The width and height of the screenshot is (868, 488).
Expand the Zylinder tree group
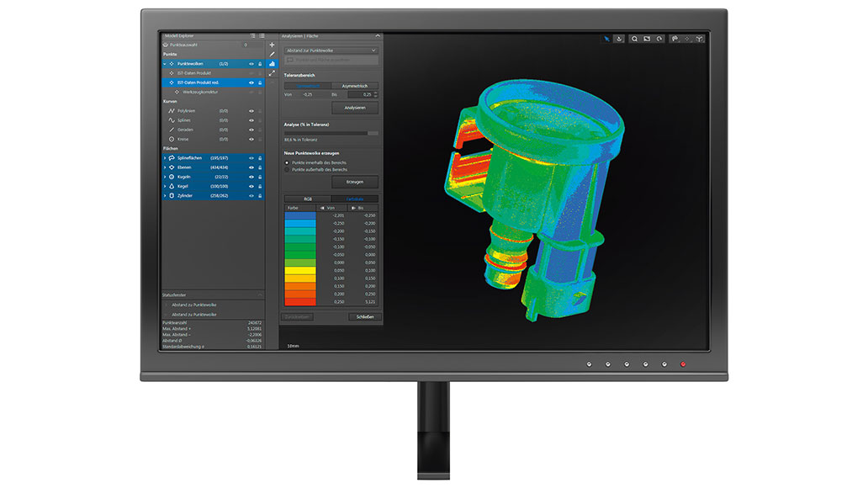click(164, 195)
